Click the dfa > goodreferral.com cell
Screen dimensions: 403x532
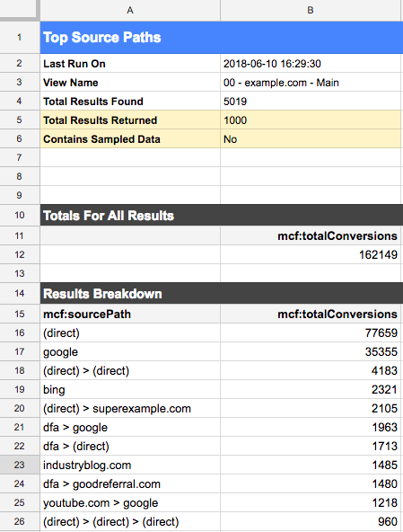point(130,483)
